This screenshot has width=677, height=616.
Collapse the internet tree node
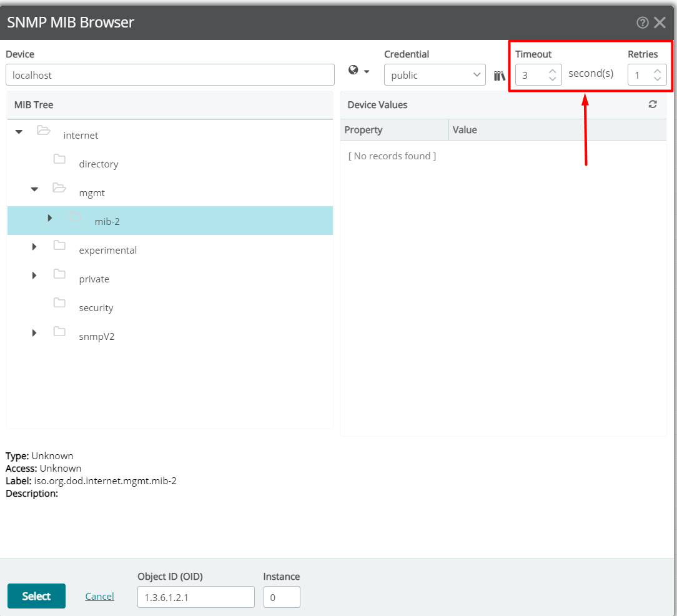[18, 131]
